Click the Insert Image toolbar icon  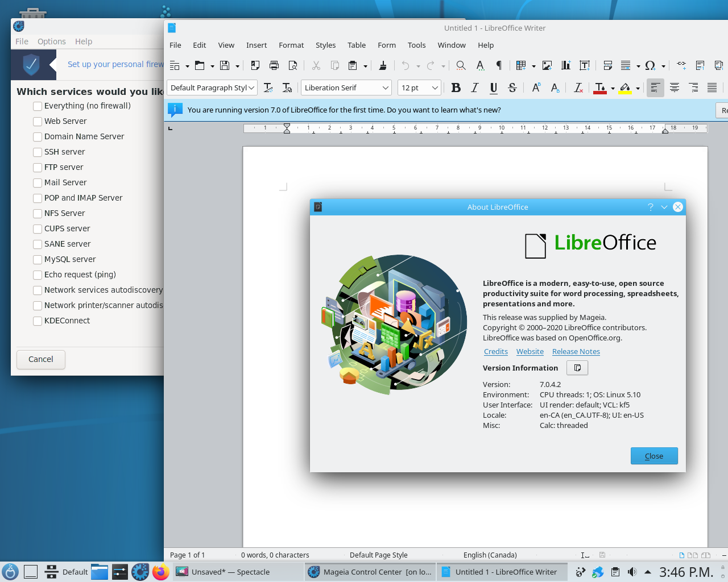547,65
